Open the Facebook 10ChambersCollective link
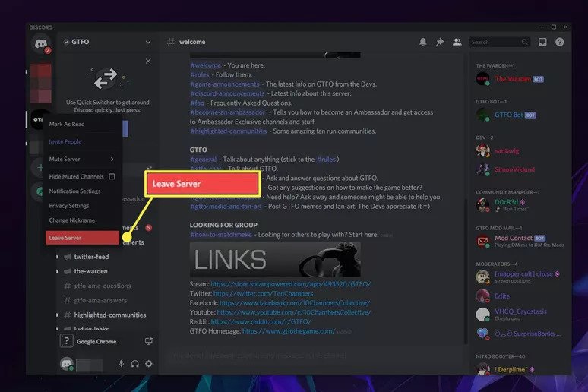Image resolution: width=588 pixels, height=392 pixels. pos(295,302)
